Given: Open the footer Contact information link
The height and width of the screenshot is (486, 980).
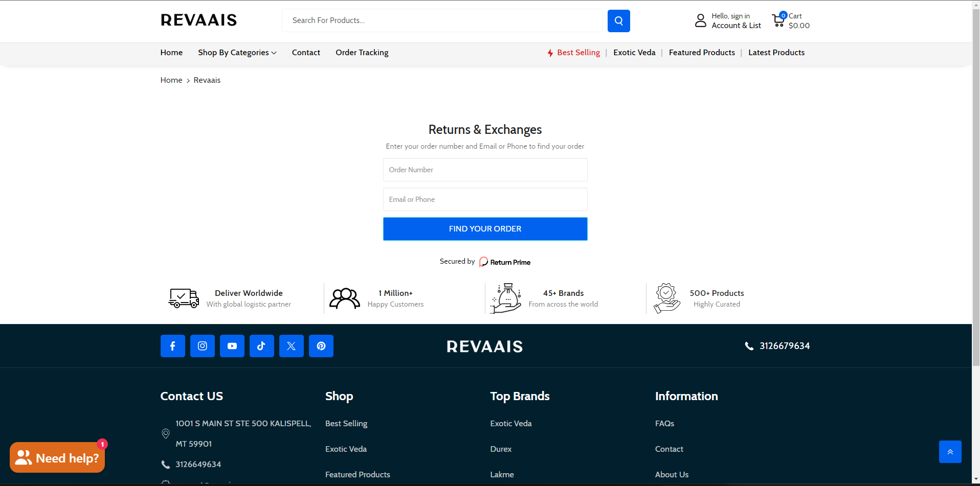Looking at the screenshot, I should click(669, 449).
